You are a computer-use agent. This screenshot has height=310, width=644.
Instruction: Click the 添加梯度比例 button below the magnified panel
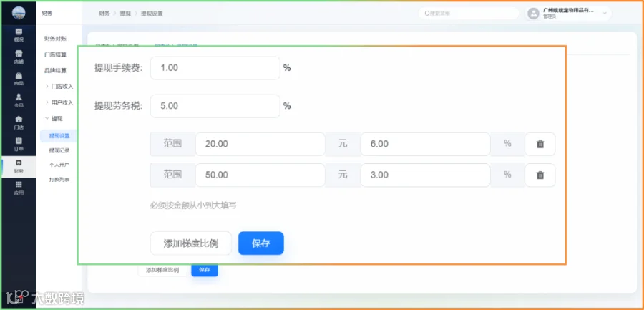click(x=162, y=270)
